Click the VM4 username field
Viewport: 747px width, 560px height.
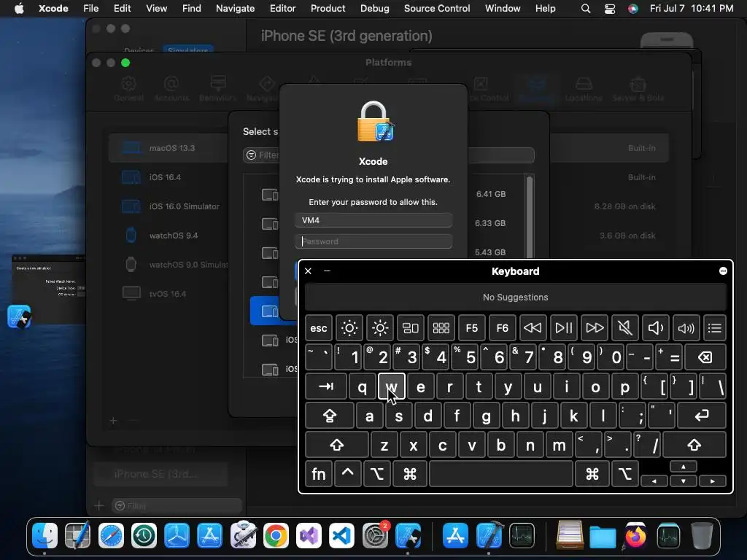373,220
